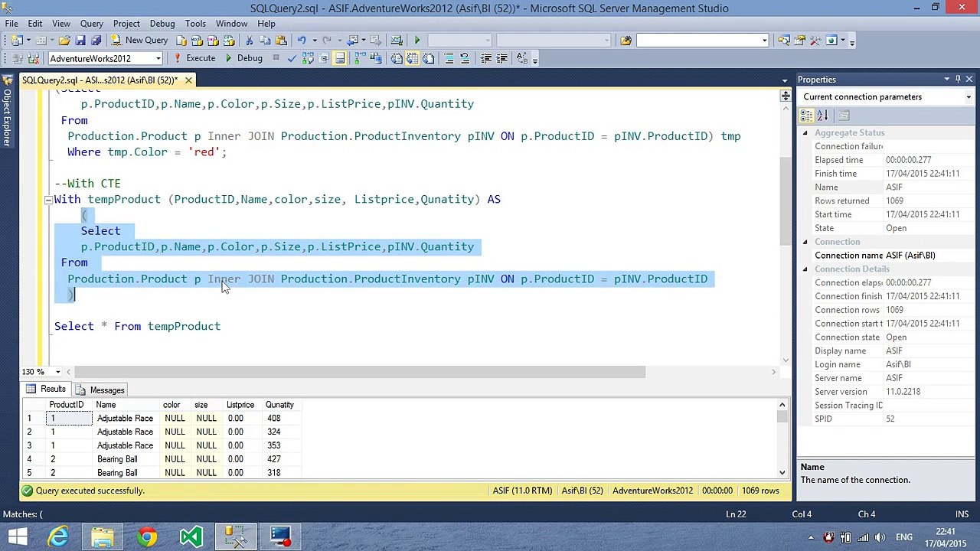Click the Specify Template Parameters icon
Screen dimensions: 980x551
522,58
